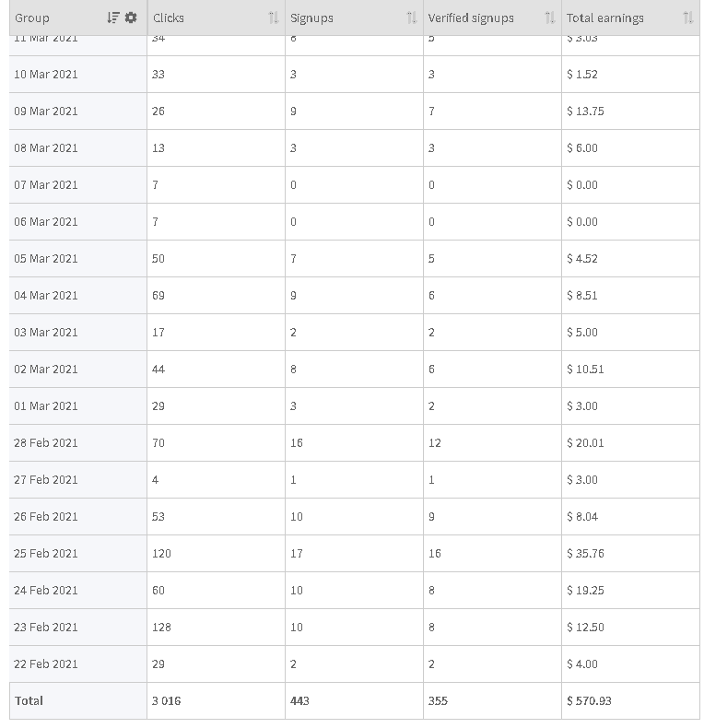Sort by Total earnings arrows icon

pos(688,18)
